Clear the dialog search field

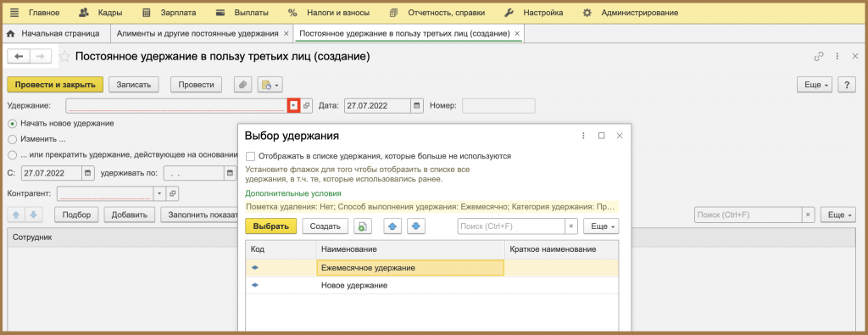570,226
